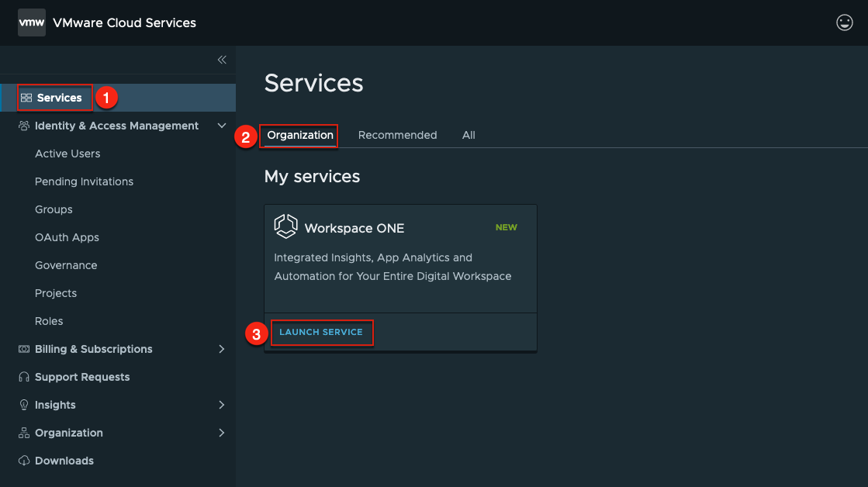Expand the Billing & Subscriptions chevron
Screen dimensions: 868x487
click(221, 349)
